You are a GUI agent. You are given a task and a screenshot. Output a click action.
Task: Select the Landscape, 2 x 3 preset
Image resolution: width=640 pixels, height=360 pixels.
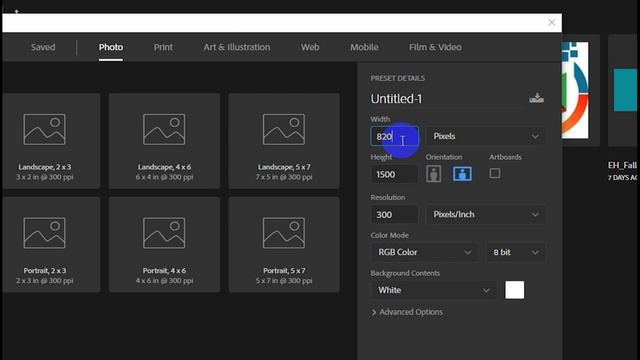click(x=51, y=141)
